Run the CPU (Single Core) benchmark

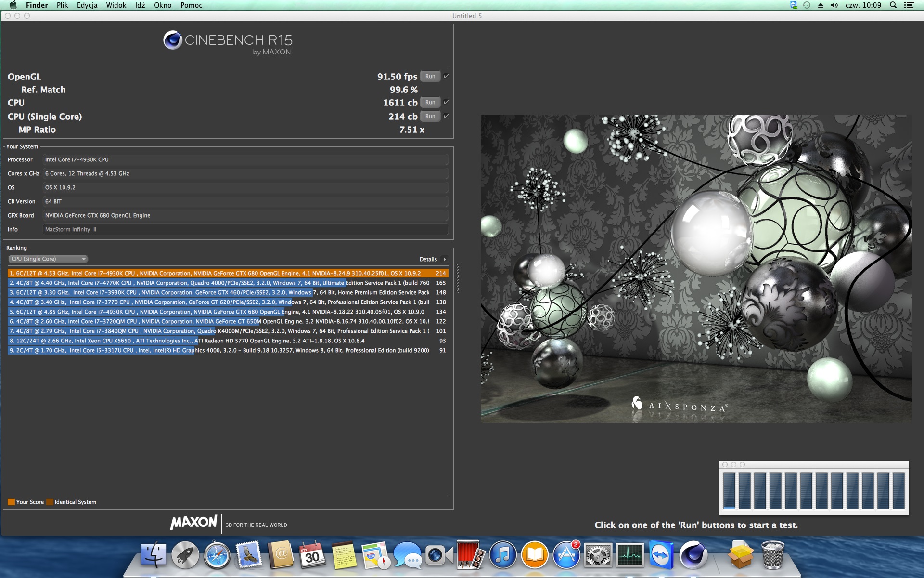pyautogui.click(x=430, y=116)
